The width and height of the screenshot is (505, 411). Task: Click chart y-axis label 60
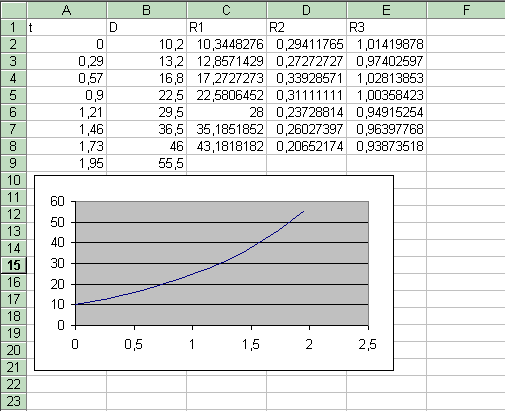click(57, 201)
